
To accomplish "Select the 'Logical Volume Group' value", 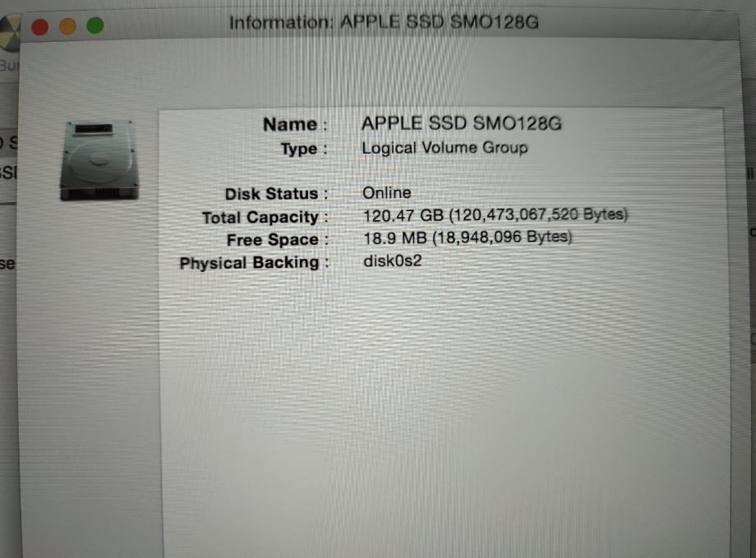I will pos(445,148).
